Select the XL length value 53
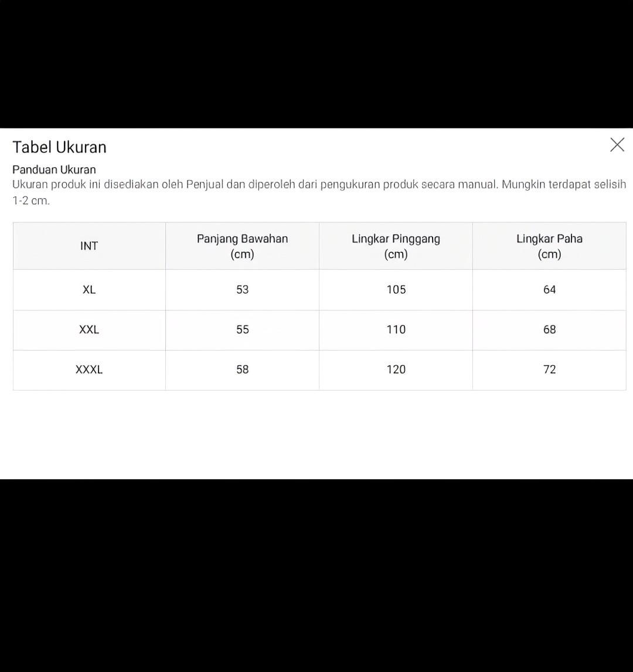Screen dimensions: 633x672 click(242, 290)
